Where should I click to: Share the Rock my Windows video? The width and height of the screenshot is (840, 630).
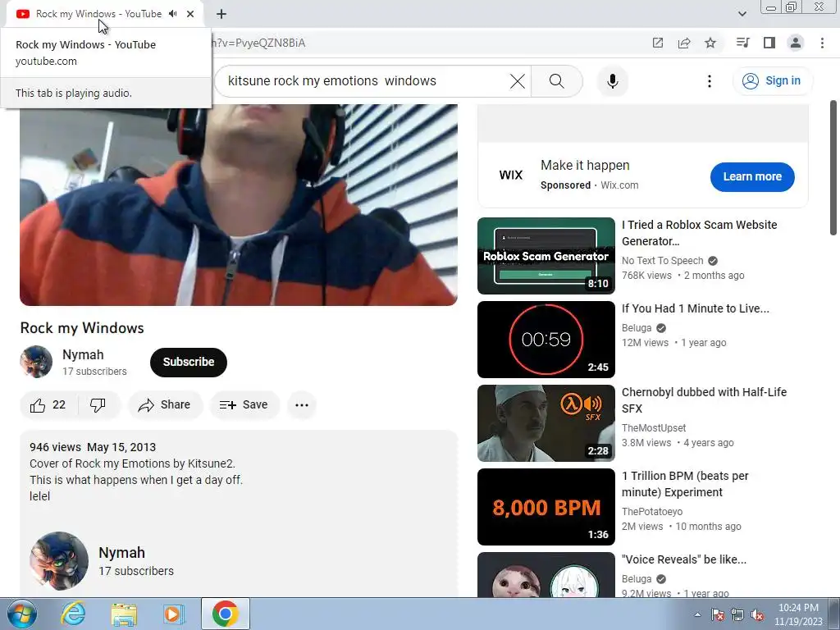pyautogui.click(x=165, y=405)
